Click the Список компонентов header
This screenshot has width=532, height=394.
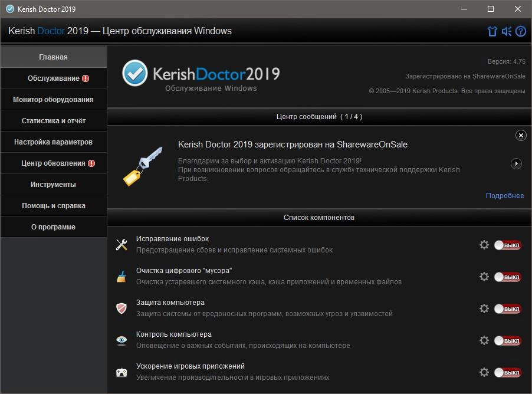[319, 218]
